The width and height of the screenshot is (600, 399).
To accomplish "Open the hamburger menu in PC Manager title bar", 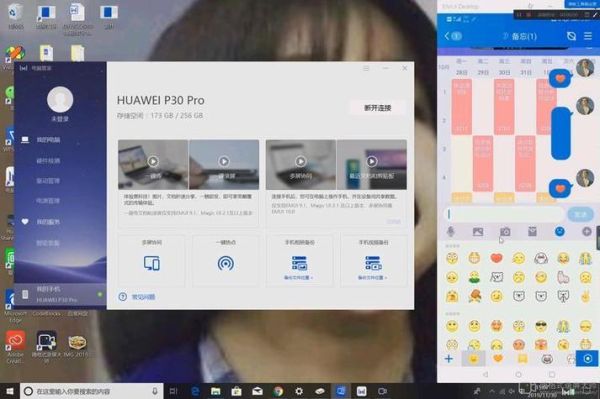I will (366, 68).
